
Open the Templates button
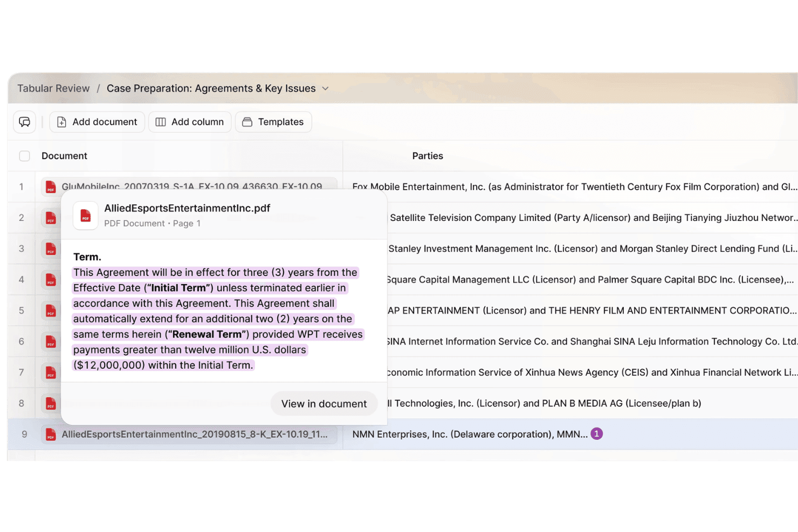coord(273,122)
